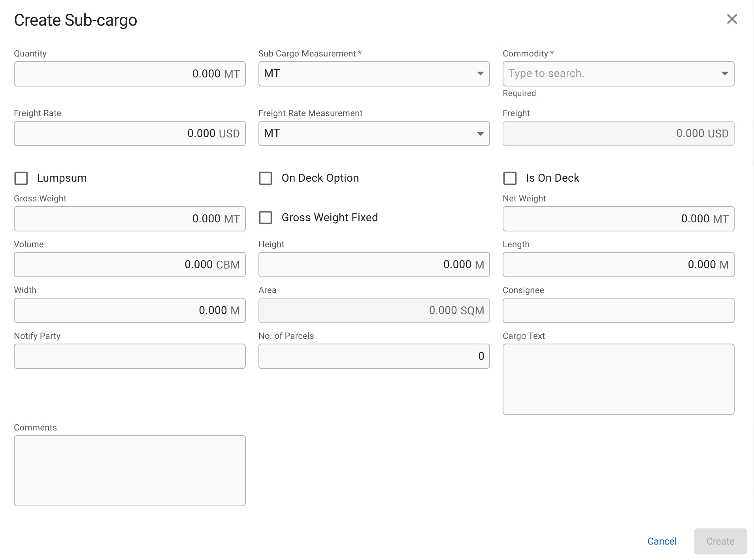Focus the Volume CBM input
754x560 pixels.
point(130,265)
